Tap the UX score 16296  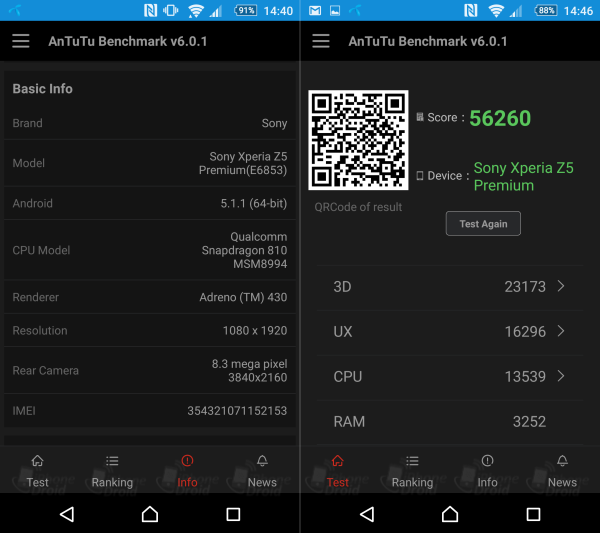coord(525,332)
